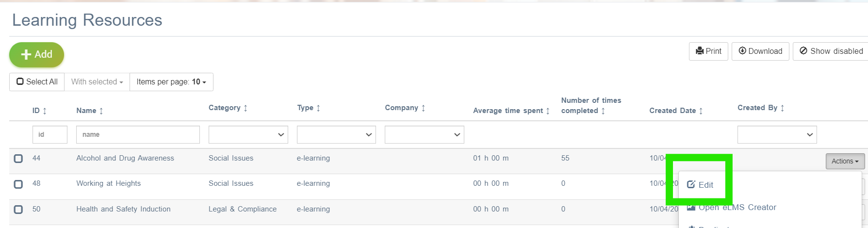Click the 01 h 00 m time cell
868x228 pixels.
(x=491, y=159)
